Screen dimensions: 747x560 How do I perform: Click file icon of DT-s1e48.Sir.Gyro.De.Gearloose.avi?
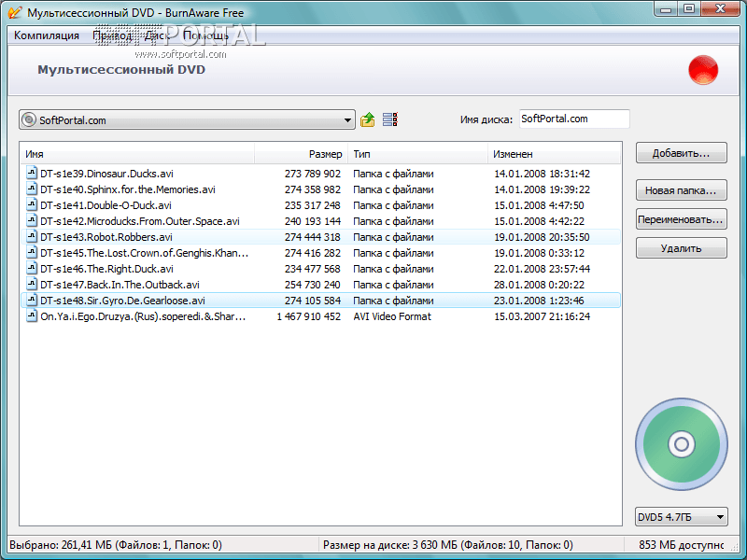pyautogui.click(x=32, y=300)
